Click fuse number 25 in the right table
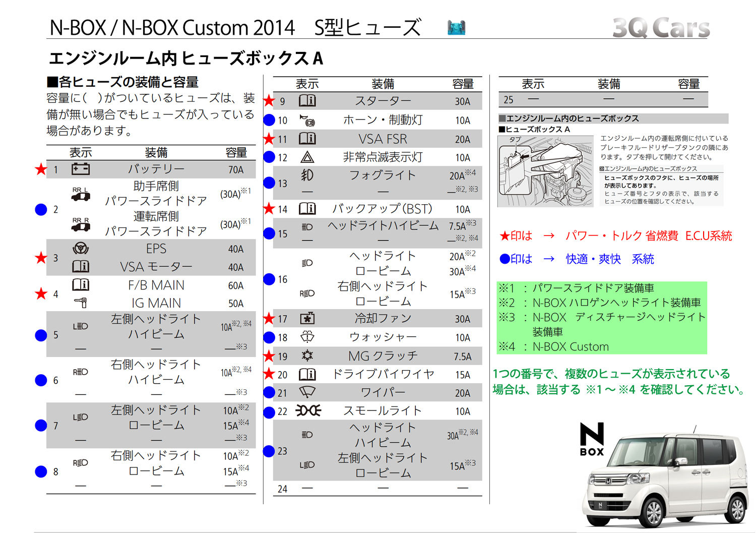The image size is (756, 533). tap(508, 100)
